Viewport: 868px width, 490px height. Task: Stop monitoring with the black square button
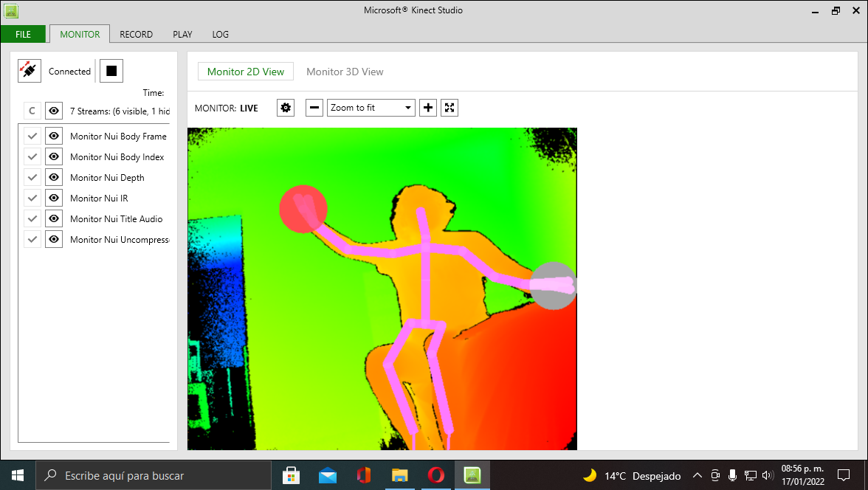point(111,71)
